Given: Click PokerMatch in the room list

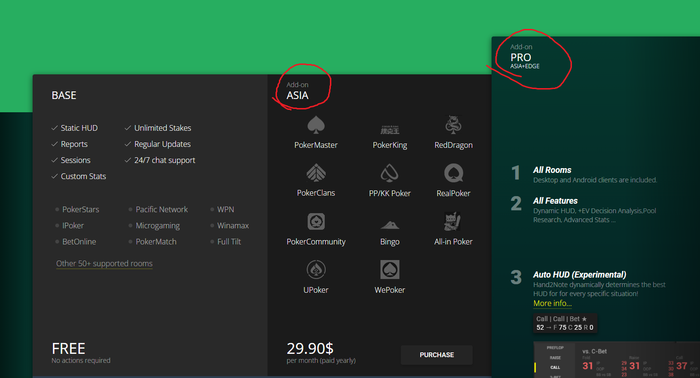Looking at the screenshot, I should coord(156,241).
